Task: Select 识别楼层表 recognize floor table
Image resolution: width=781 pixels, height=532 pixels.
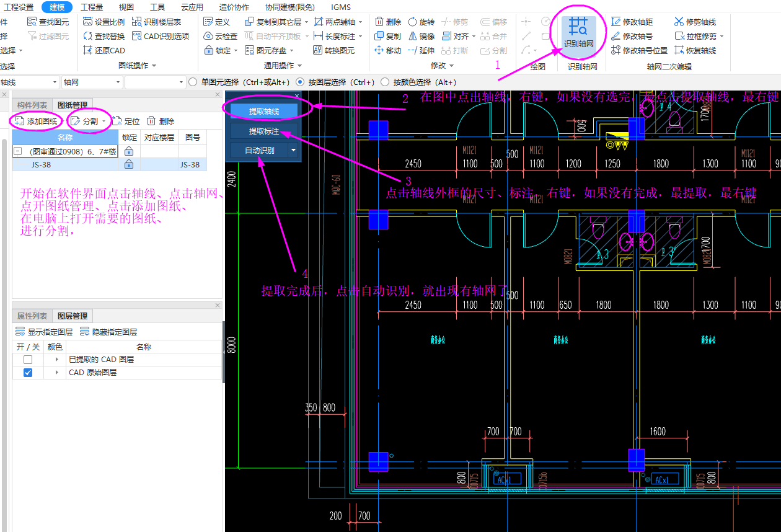Action: point(157,22)
